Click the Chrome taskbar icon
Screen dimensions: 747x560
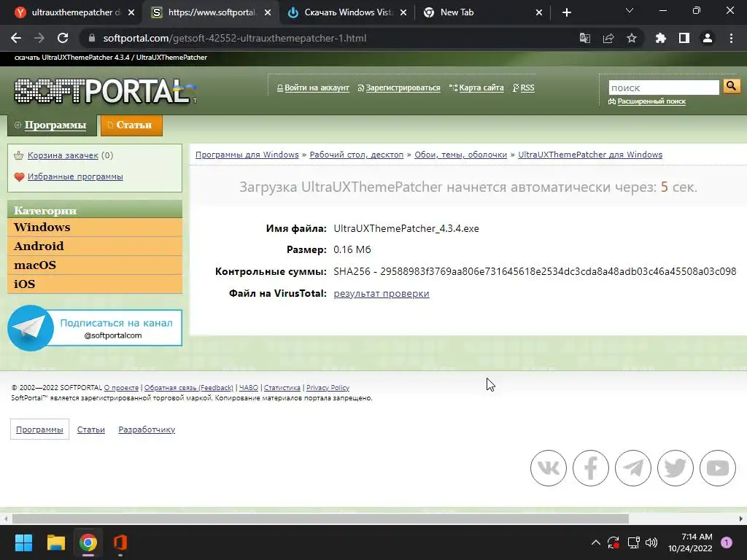point(88,542)
